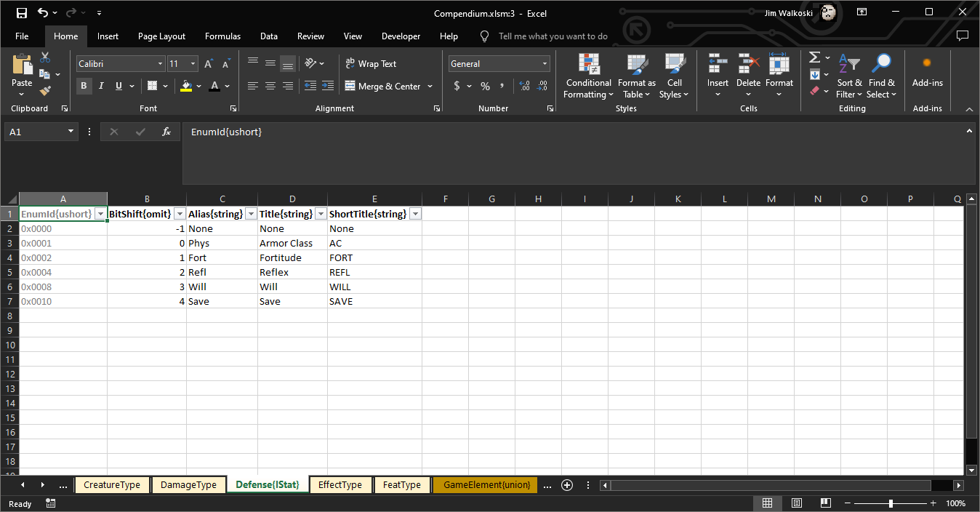The height and width of the screenshot is (512, 980).
Task: Click the Increase Indent icon
Action: [328, 86]
